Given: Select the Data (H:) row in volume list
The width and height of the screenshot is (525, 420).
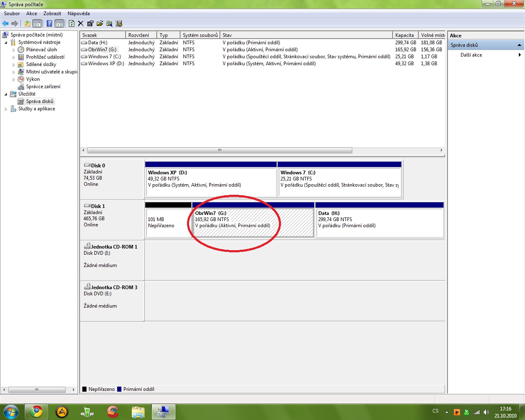Looking at the screenshot, I should (262, 43).
